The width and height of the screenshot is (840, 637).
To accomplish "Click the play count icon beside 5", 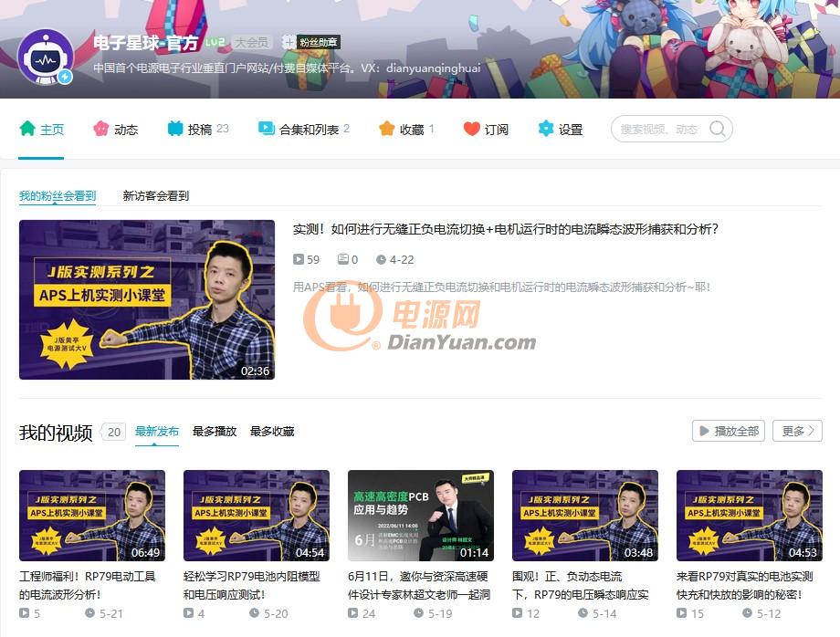I will pyautogui.click(x=24, y=613).
